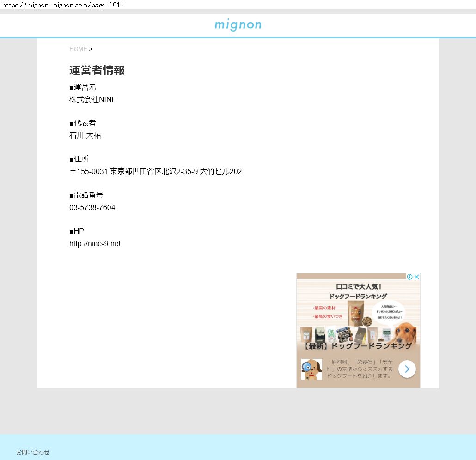
Task: Click the 運営者情報 page heading
Action: tap(97, 70)
